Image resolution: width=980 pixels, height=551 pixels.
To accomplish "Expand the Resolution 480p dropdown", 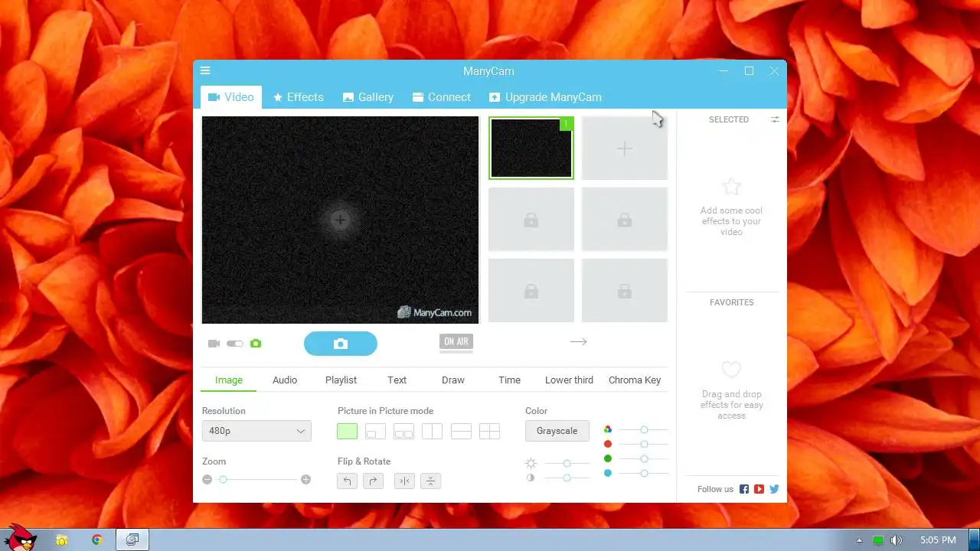I will pos(256,431).
